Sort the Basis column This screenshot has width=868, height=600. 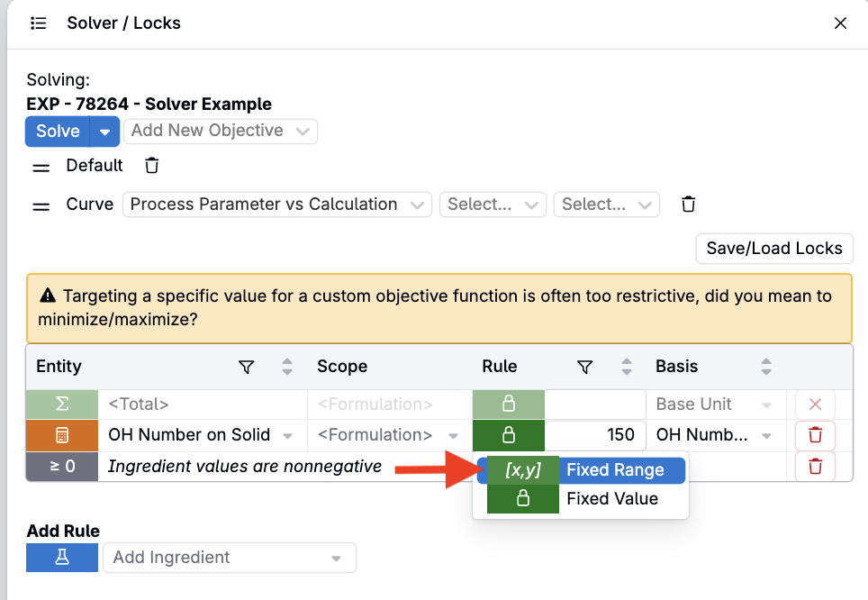coord(766,367)
